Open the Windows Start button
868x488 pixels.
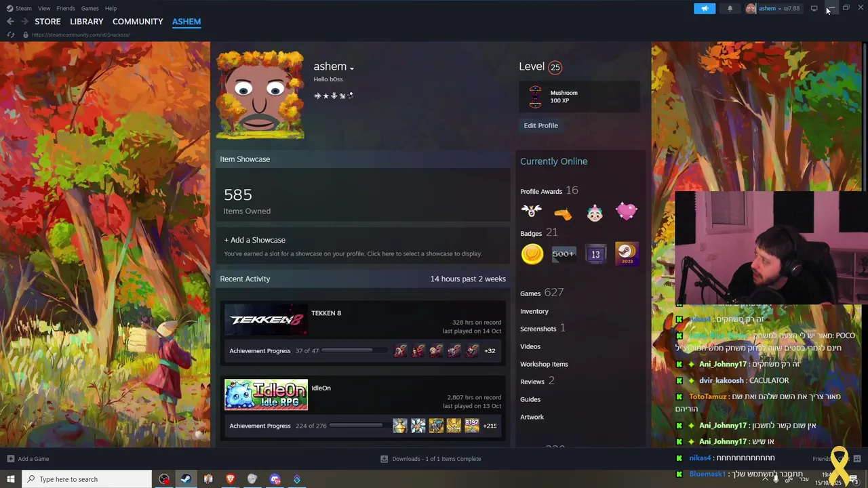point(10,479)
